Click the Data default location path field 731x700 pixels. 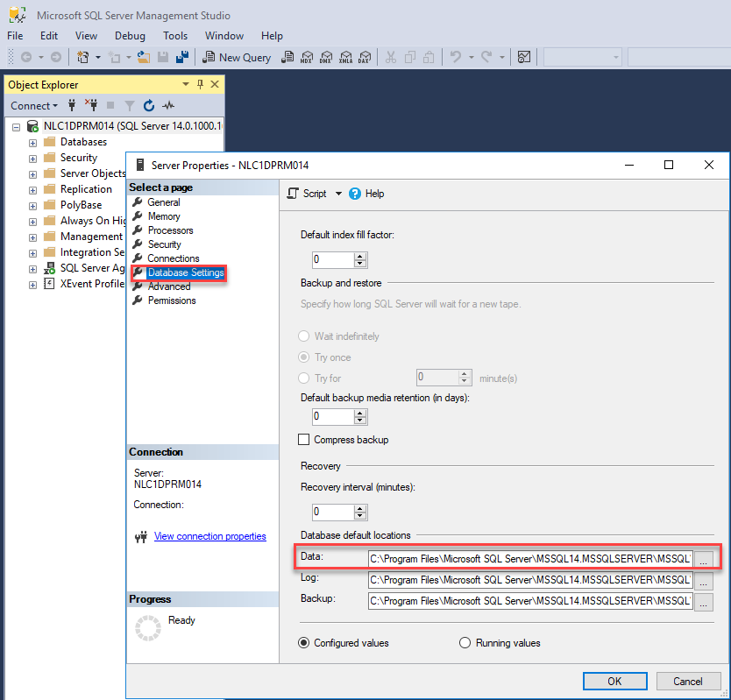pyautogui.click(x=530, y=558)
